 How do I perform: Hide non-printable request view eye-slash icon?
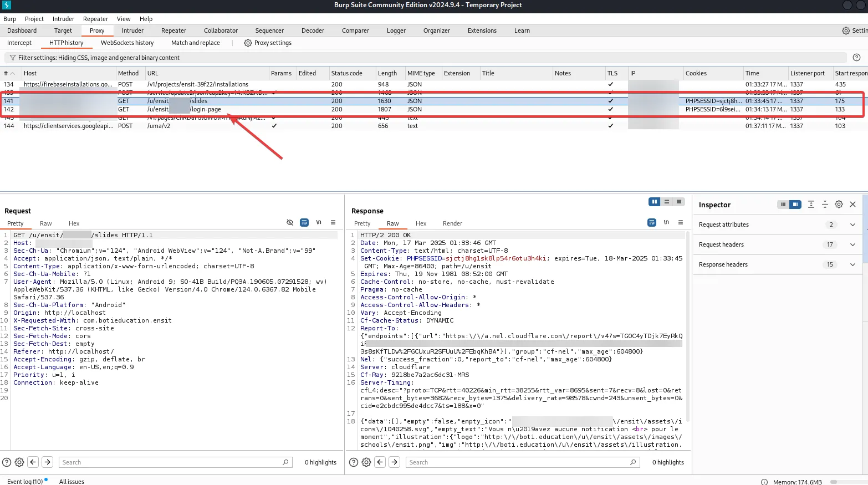pyautogui.click(x=290, y=222)
